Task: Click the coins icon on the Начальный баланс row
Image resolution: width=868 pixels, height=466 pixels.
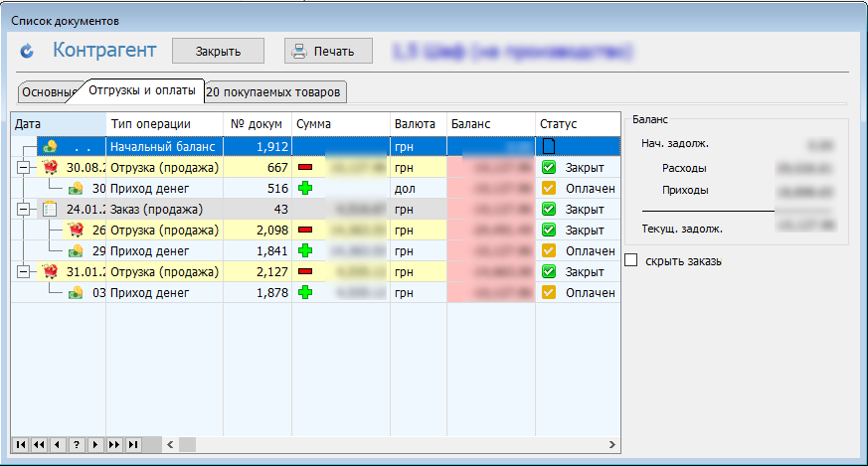Action: pyautogui.click(x=51, y=146)
